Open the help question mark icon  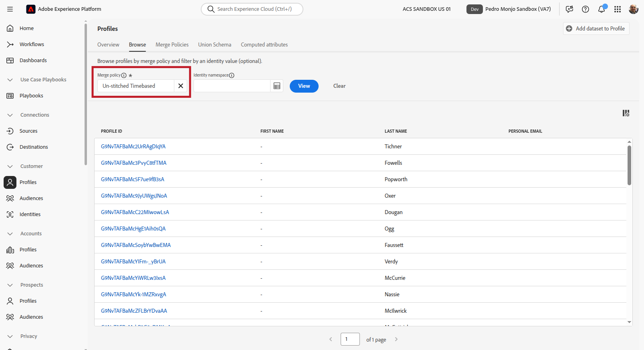click(x=585, y=9)
